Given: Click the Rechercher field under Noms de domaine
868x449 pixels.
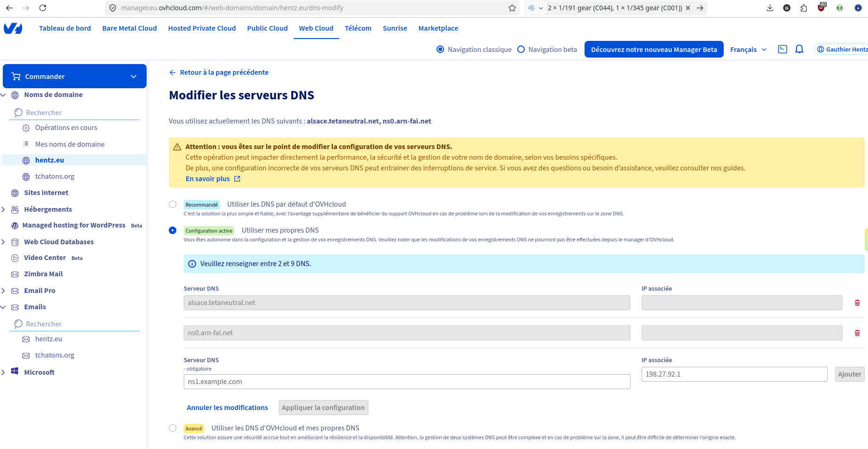Looking at the screenshot, I should (74, 113).
